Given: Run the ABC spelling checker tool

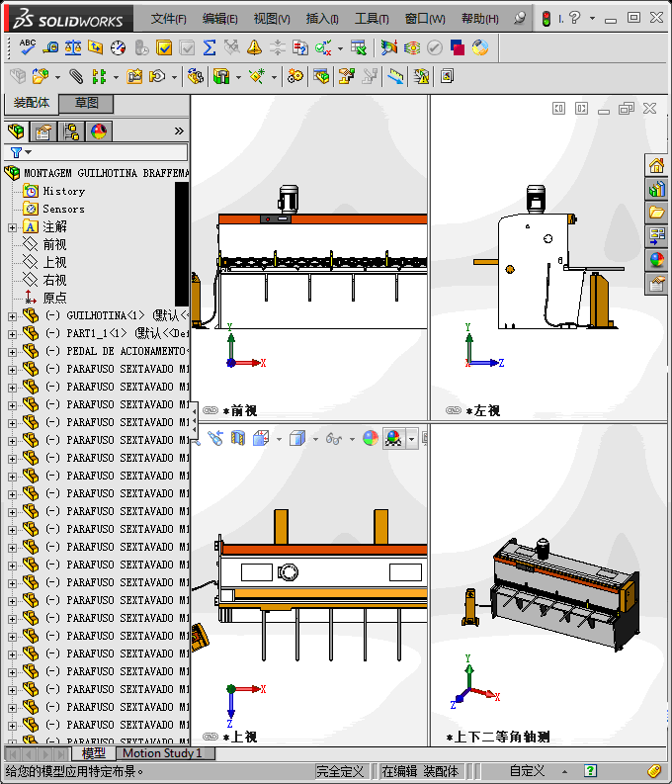Looking at the screenshot, I should pos(27,47).
